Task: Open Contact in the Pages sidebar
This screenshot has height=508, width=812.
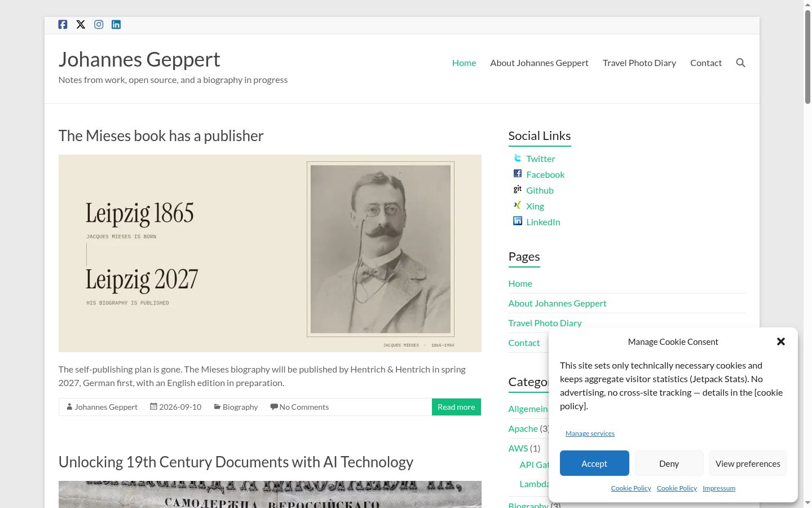Action: (524, 343)
